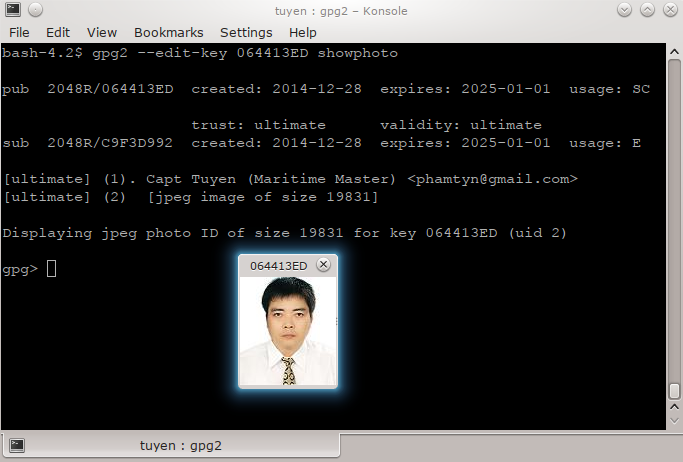This screenshot has height=462, width=683.
Task: Close the Konsole window
Action: (x=670, y=10)
